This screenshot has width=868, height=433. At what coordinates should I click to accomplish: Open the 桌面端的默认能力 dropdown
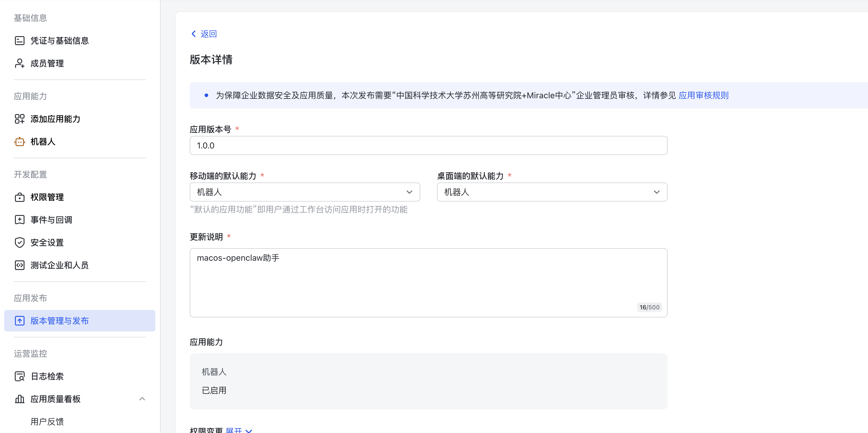(x=657, y=192)
